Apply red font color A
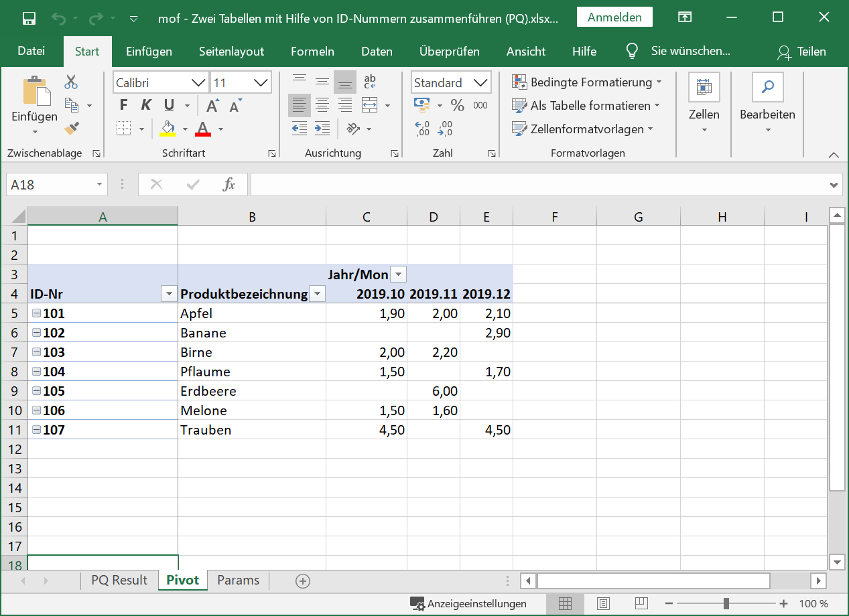Viewport: 849px width, 616px height. point(204,128)
